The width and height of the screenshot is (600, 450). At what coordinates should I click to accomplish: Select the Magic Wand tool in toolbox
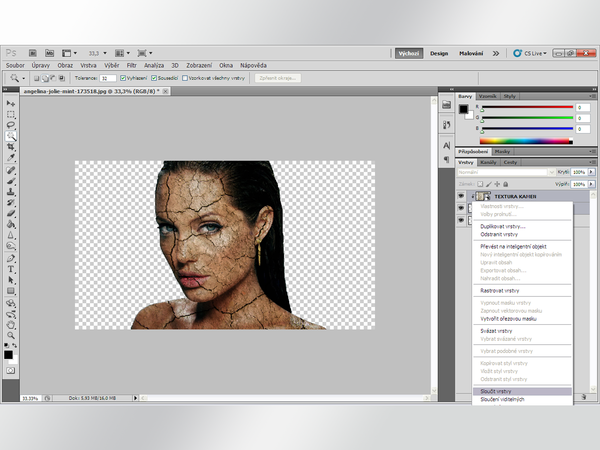coord(11,136)
